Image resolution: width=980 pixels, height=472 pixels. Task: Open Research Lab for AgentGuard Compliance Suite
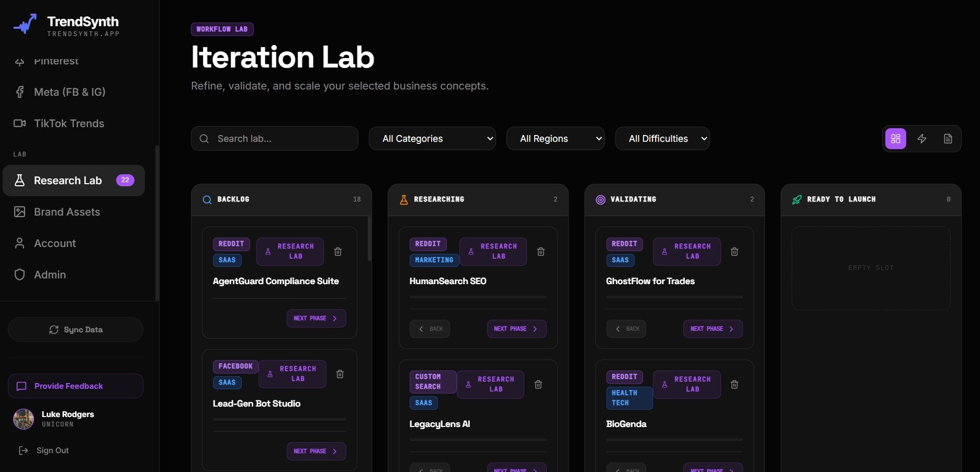[x=290, y=252]
